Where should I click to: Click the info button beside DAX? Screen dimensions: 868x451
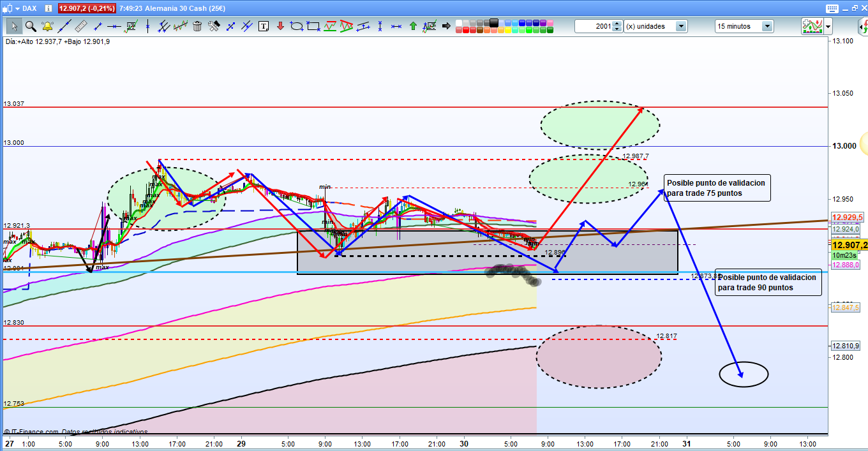coord(47,8)
